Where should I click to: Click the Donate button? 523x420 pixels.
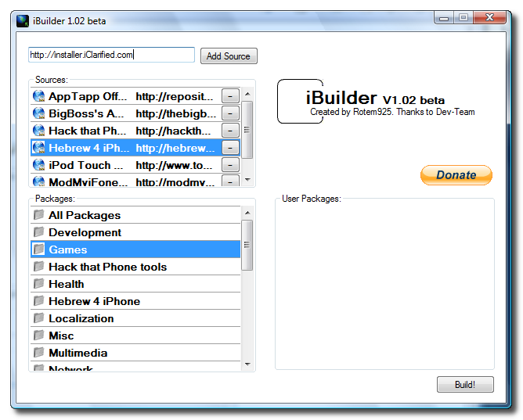pyautogui.click(x=456, y=175)
